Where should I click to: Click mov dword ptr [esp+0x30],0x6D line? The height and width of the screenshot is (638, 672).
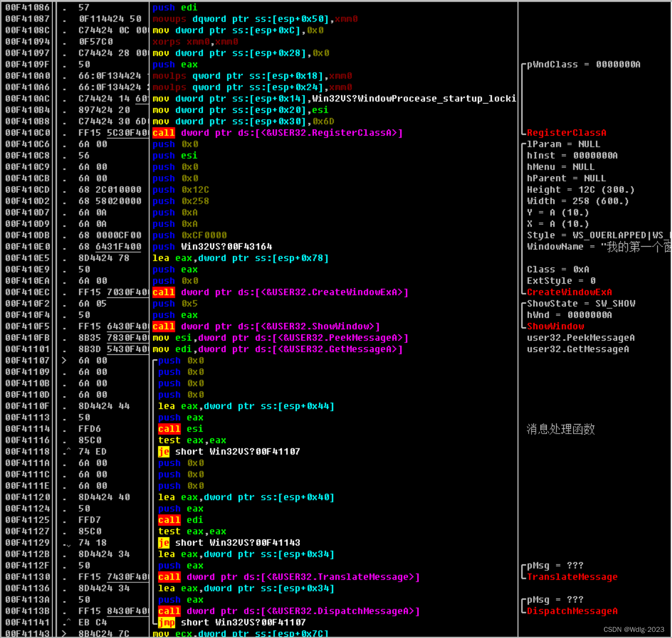pyautogui.click(x=243, y=121)
